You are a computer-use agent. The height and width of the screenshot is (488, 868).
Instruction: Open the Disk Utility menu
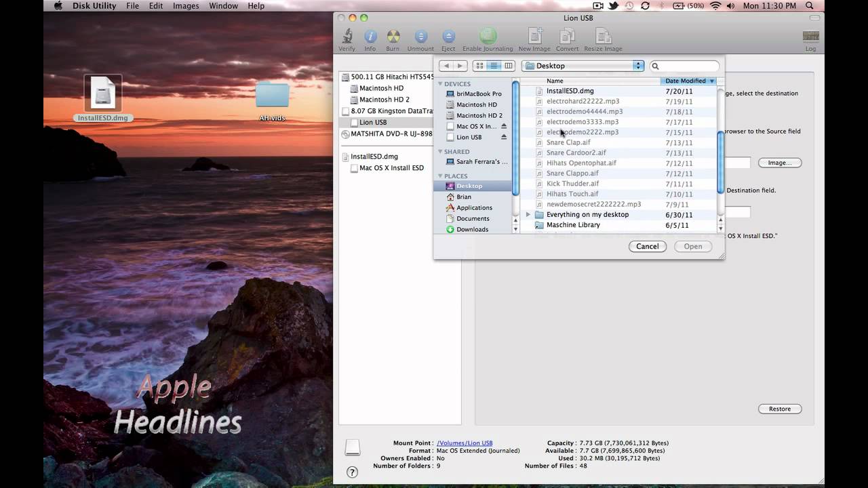click(95, 6)
